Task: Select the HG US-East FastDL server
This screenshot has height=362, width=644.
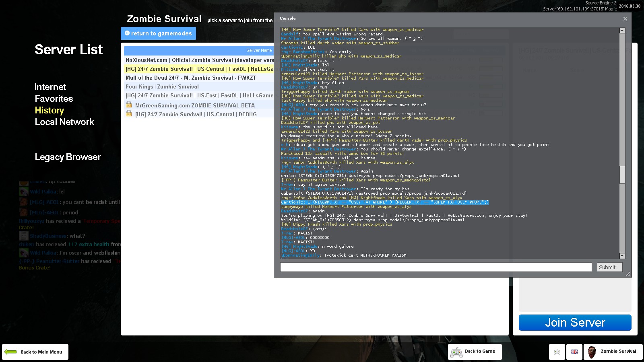Action: pyautogui.click(x=199, y=95)
